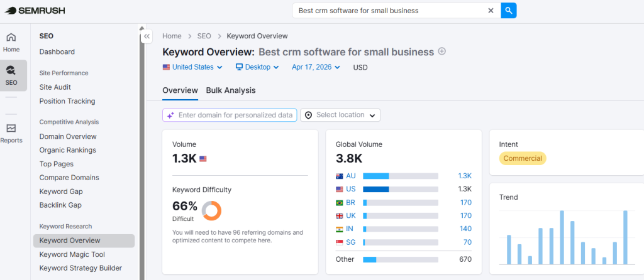Click the Site Performance section heading
The height and width of the screenshot is (280, 644).
[x=64, y=73]
